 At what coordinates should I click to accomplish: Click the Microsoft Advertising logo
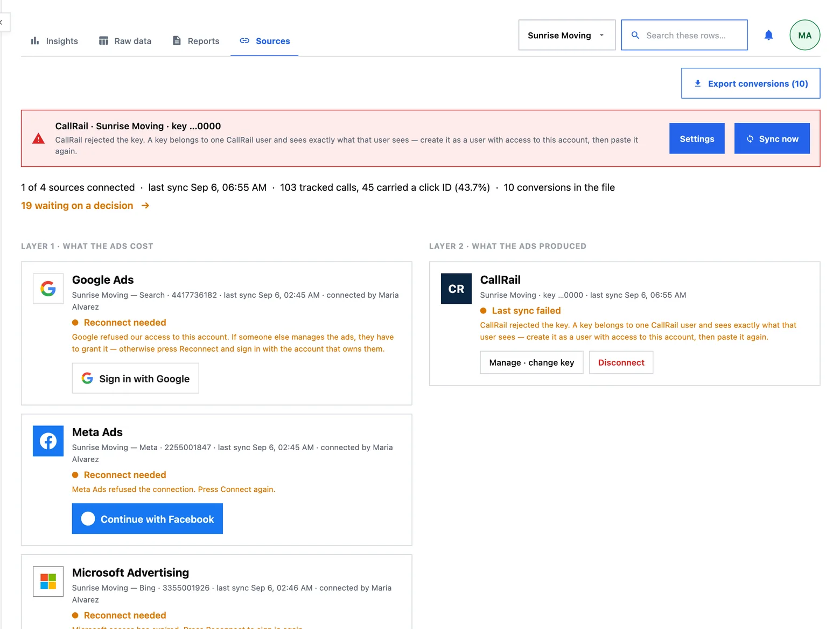tap(48, 582)
